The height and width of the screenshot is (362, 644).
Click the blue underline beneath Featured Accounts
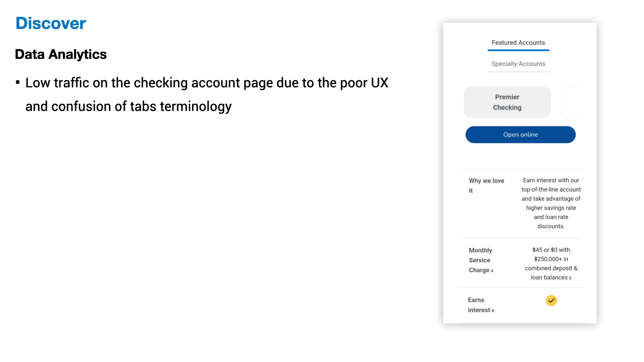point(518,50)
